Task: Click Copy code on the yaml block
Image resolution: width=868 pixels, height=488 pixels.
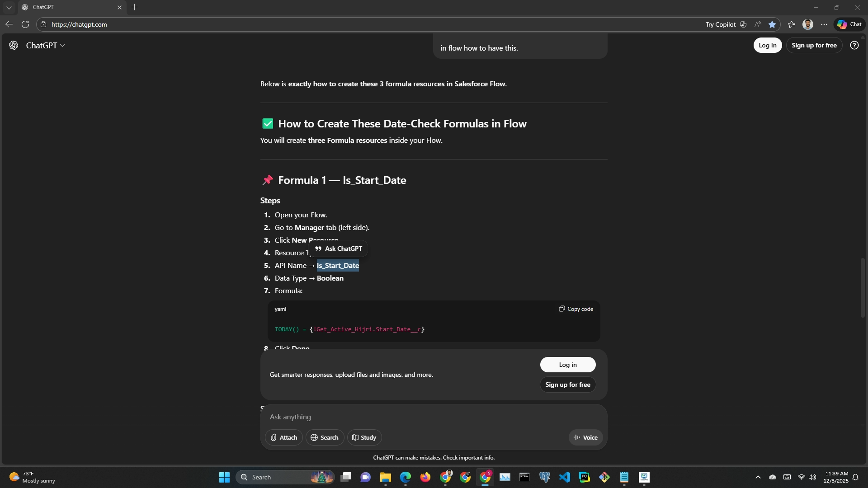Action: [x=576, y=309]
